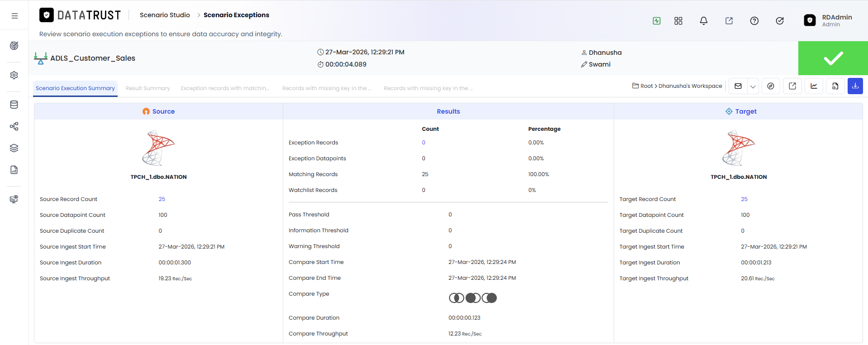Open the hamburger navigation menu

click(14, 16)
